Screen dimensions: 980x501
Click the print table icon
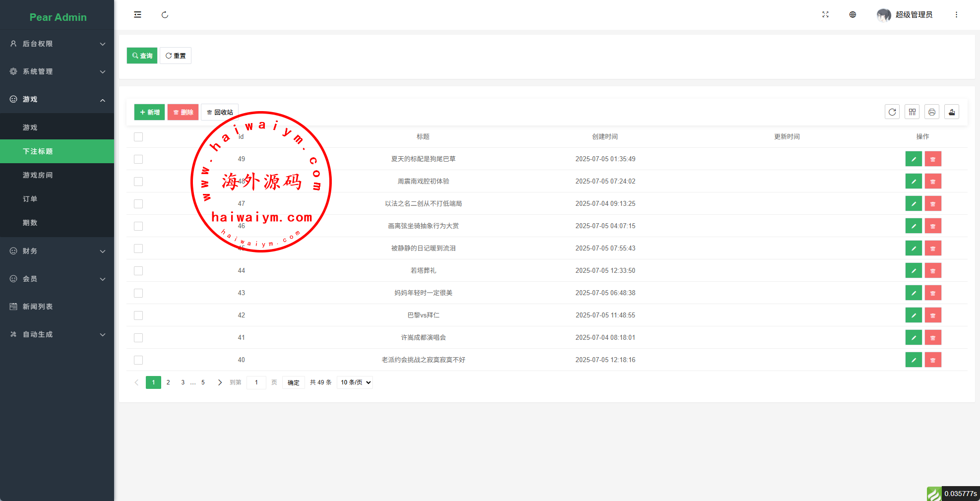point(931,112)
